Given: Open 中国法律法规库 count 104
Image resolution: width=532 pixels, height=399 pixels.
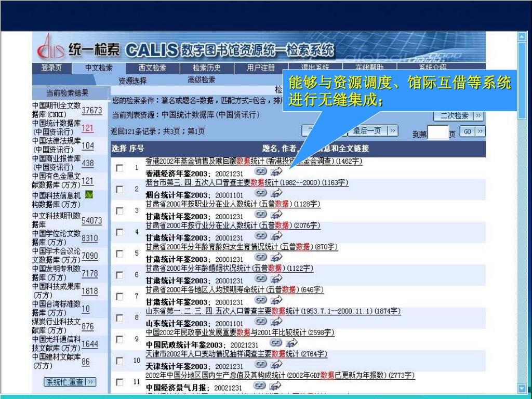Looking at the screenshot, I should pyautogui.click(x=87, y=145).
